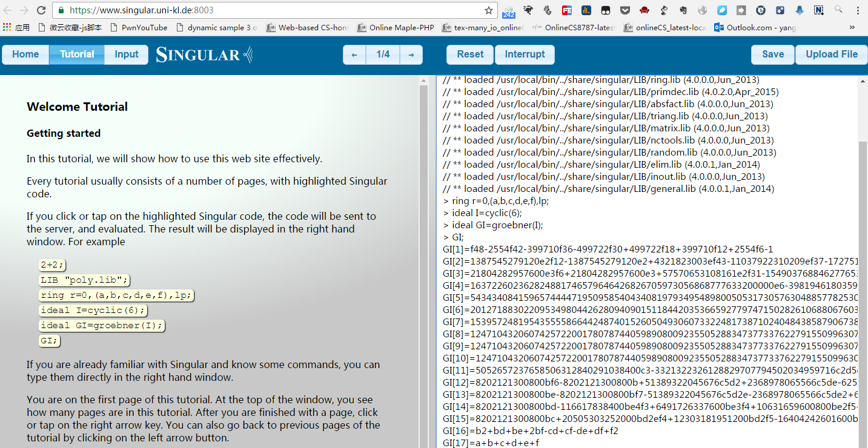
Task: Click the Upload File button
Action: tap(831, 54)
